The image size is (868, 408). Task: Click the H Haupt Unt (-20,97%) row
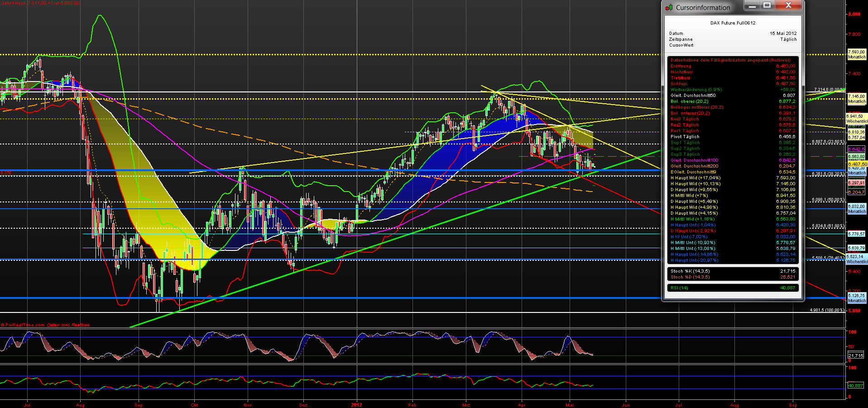coord(733,260)
